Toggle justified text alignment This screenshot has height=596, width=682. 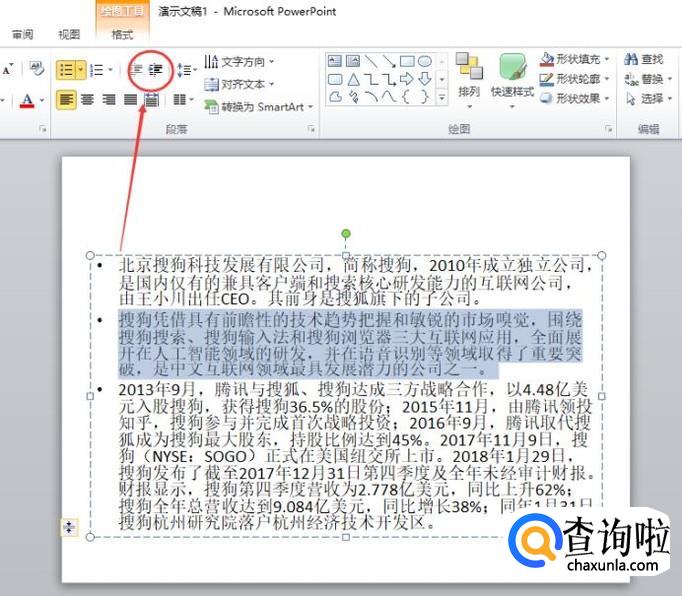[x=130, y=100]
